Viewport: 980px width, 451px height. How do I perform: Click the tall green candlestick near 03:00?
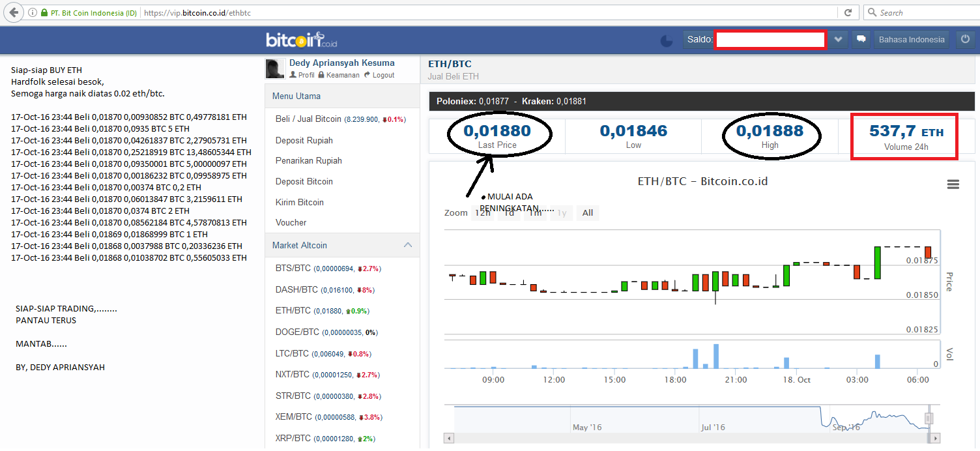878,263
